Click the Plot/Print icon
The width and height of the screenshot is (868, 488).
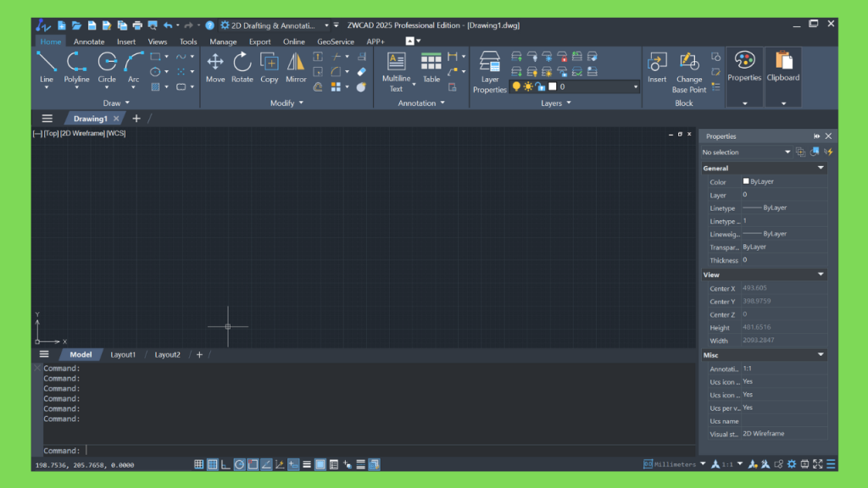tap(137, 25)
